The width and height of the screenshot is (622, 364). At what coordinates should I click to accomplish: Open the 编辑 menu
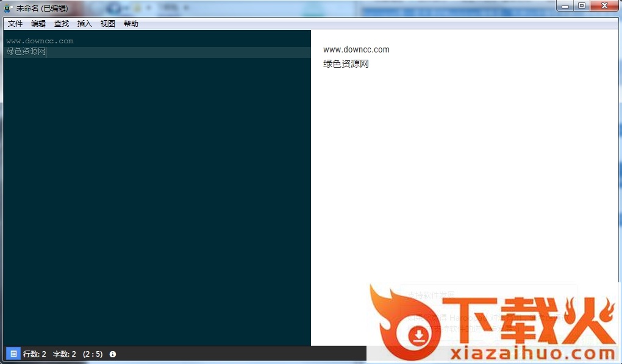coord(38,24)
